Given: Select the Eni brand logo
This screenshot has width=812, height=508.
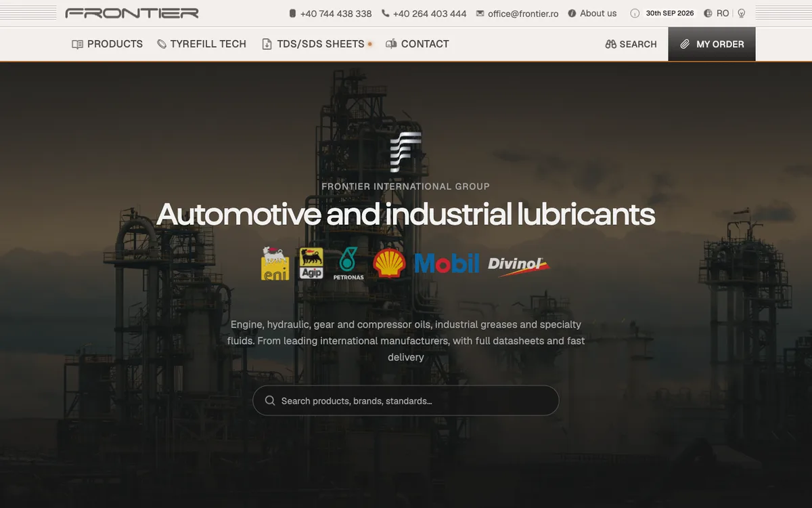Looking at the screenshot, I should click(x=275, y=263).
